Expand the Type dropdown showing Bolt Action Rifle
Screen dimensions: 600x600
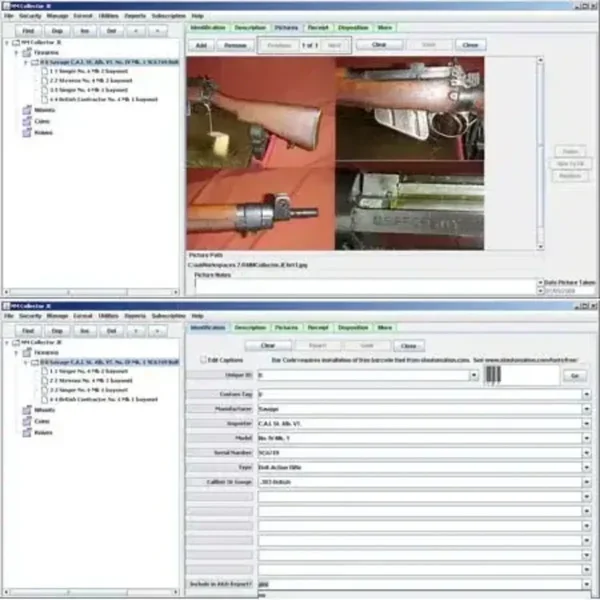(586, 466)
